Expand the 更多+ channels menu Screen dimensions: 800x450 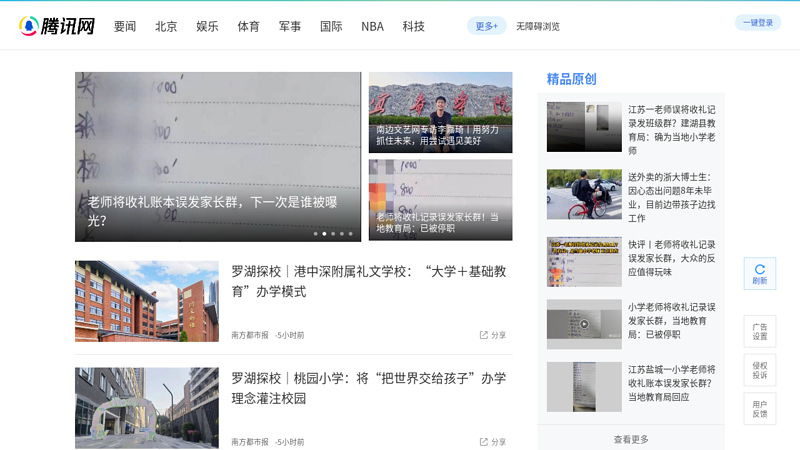(x=487, y=26)
